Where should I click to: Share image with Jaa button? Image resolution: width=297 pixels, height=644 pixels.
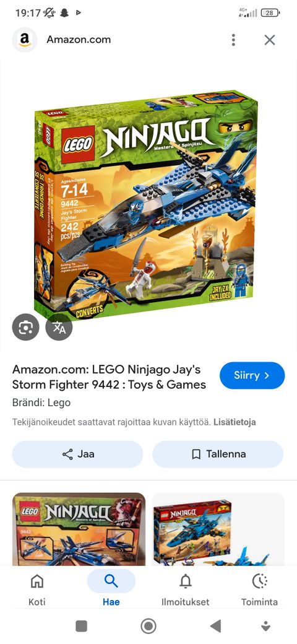point(77,455)
